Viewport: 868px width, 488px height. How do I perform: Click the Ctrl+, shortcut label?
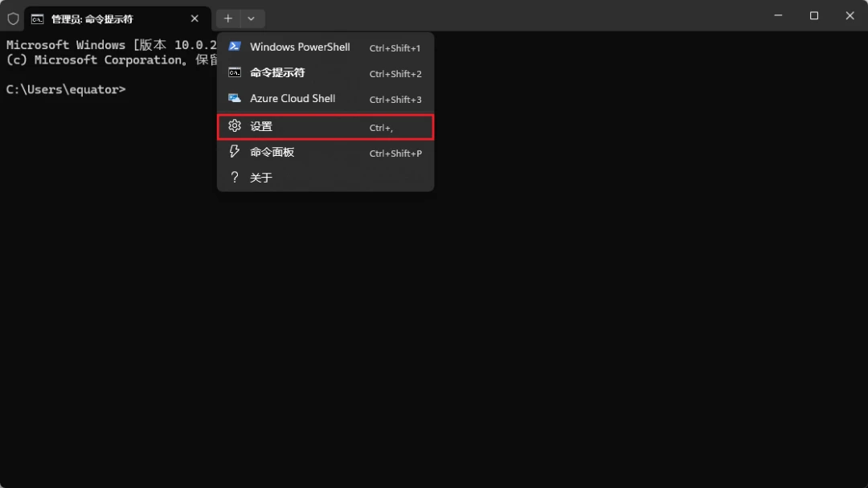click(381, 128)
